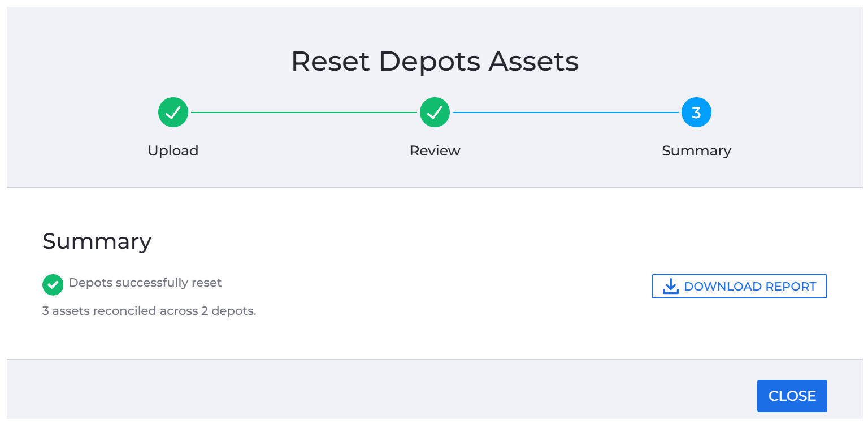Go to the Review step label
Image resolution: width=868 pixels, height=424 pixels.
tap(435, 151)
